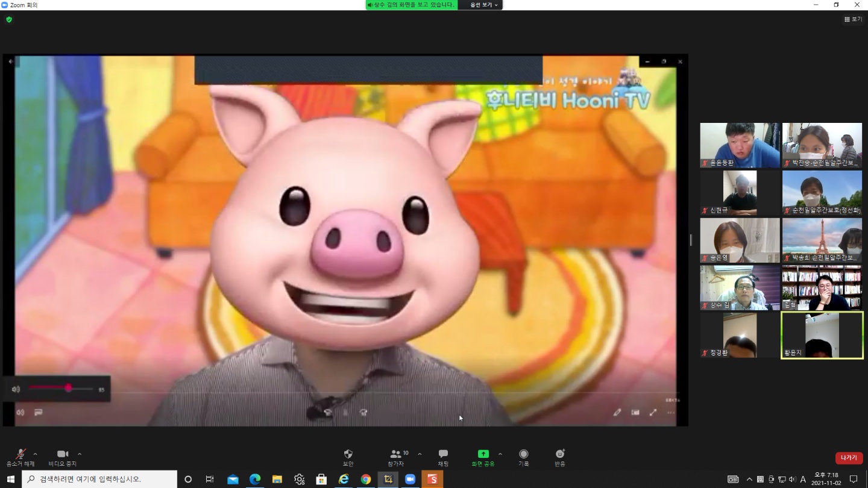Expand the arrow beside 화면 공유

point(500,454)
